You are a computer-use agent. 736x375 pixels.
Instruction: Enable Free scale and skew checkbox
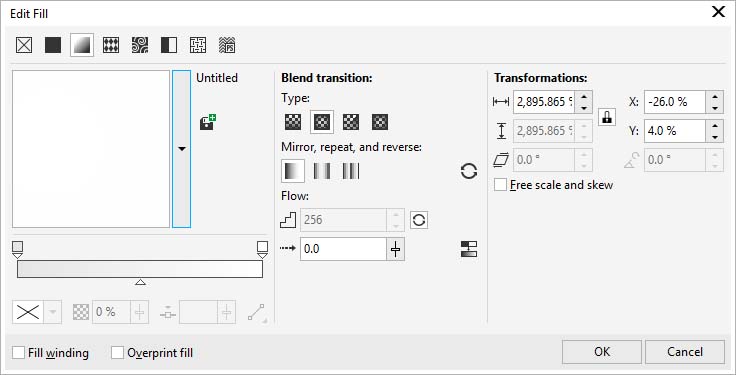click(501, 185)
